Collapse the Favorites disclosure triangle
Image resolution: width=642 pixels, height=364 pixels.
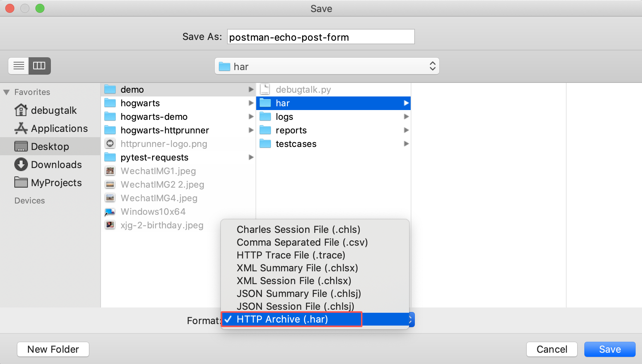point(6,92)
